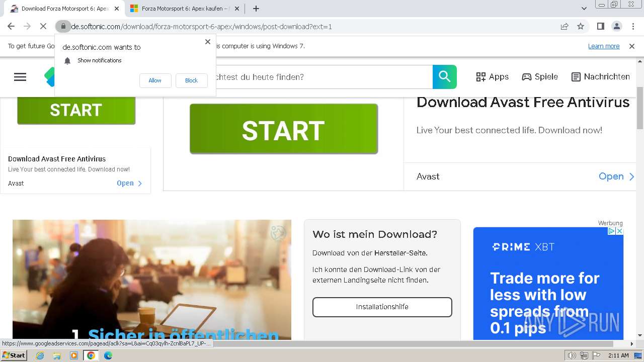Dismiss the Windows 7 info bar

[x=632, y=46]
